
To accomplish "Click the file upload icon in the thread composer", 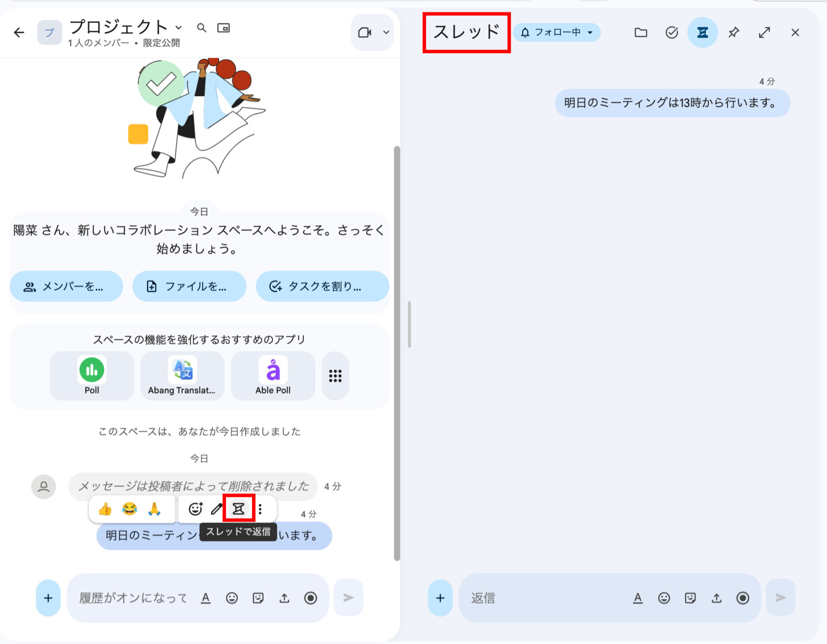I will [x=716, y=598].
